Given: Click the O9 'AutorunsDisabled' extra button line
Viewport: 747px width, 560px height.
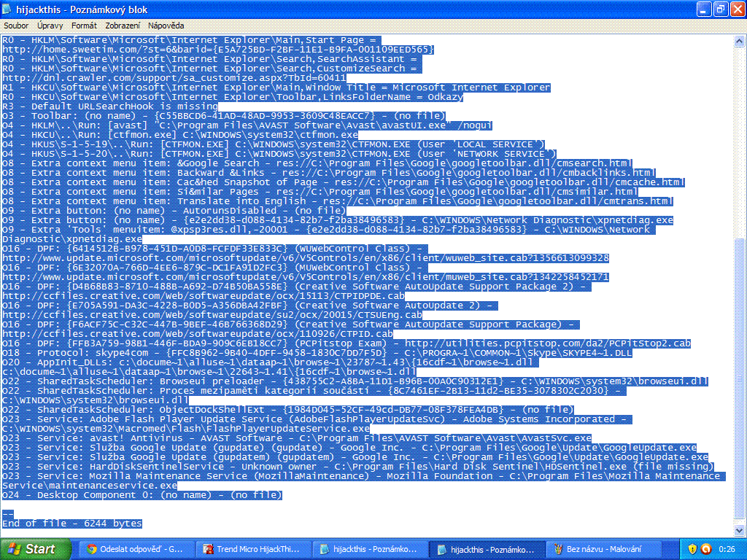Looking at the screenshot, I should pos(174,211).
